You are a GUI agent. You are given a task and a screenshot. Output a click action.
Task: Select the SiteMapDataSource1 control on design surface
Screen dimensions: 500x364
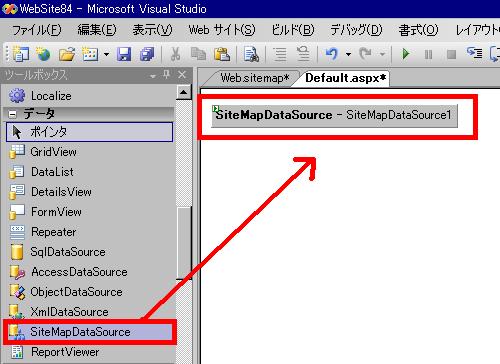(334, 116)
